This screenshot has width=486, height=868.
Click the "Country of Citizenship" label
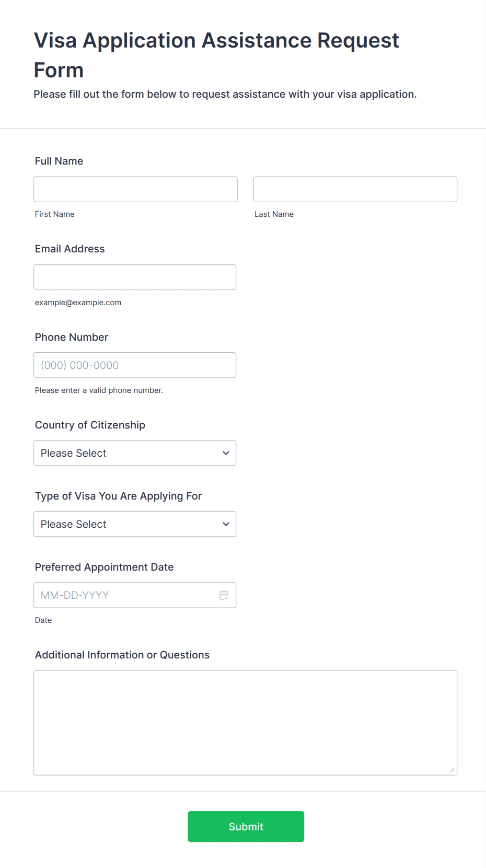90,425
